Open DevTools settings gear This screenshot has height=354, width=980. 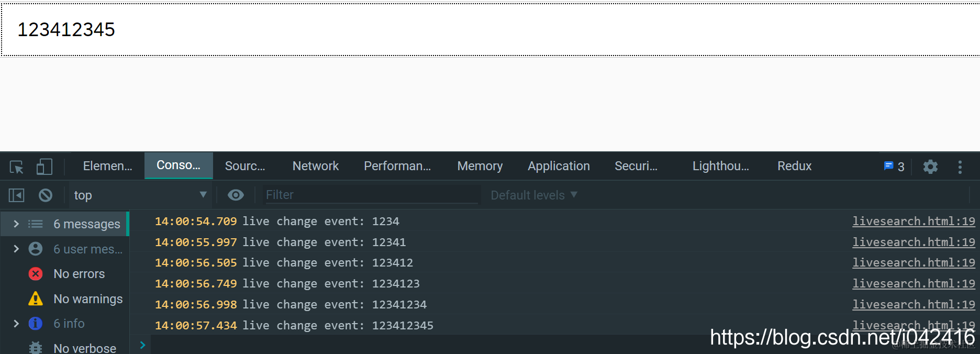coord(930,167)
